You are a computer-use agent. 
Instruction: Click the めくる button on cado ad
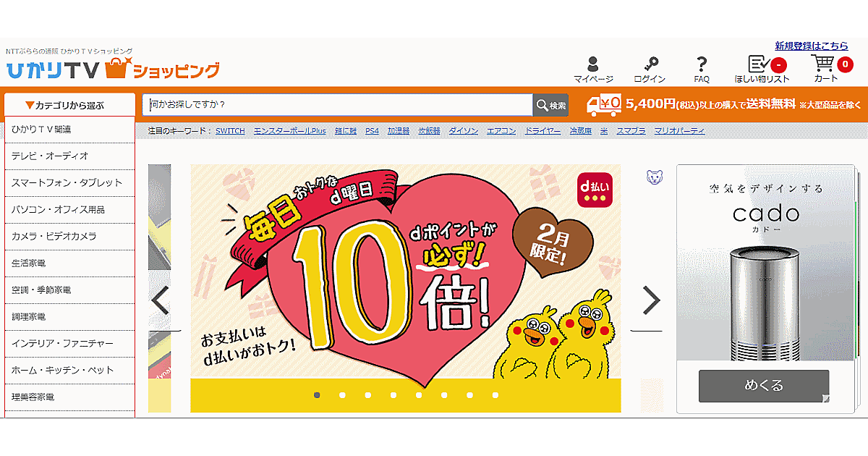pos(764,386)
